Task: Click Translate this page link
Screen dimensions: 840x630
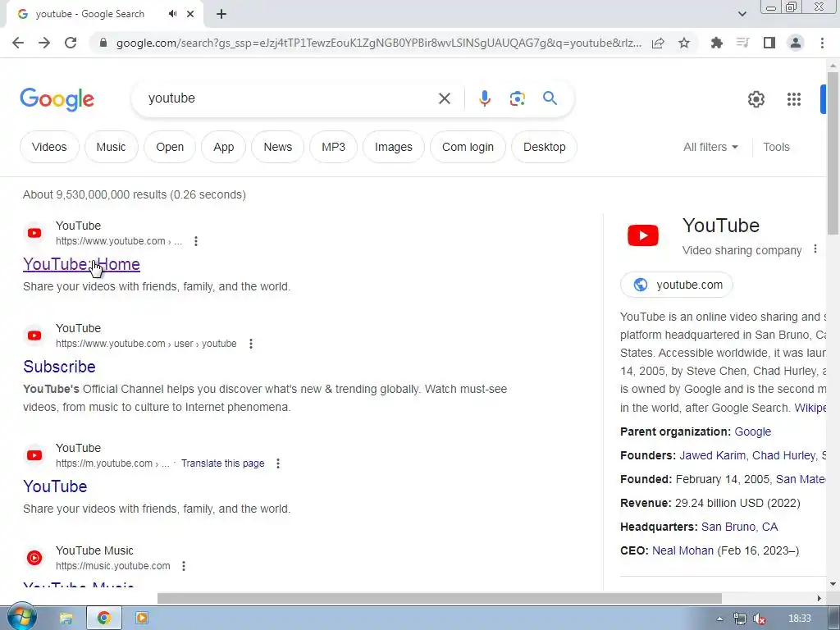Action: click(222, 463)
